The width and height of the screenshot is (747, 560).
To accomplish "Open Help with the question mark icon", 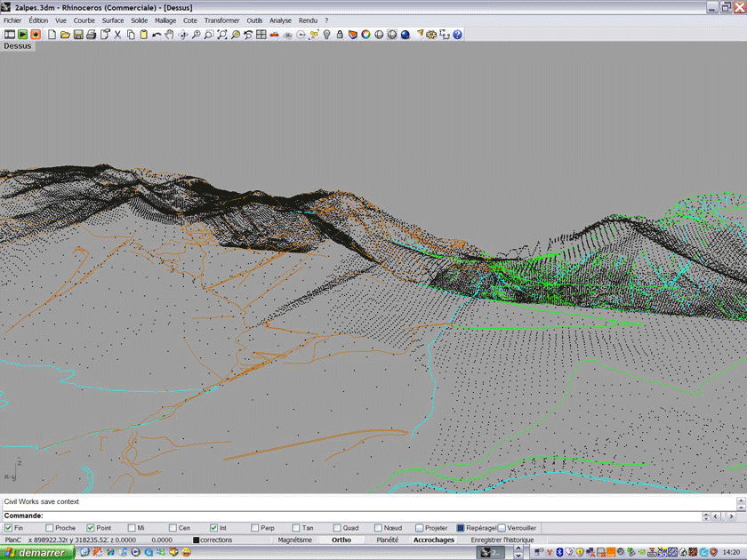I will click(458, 35).
